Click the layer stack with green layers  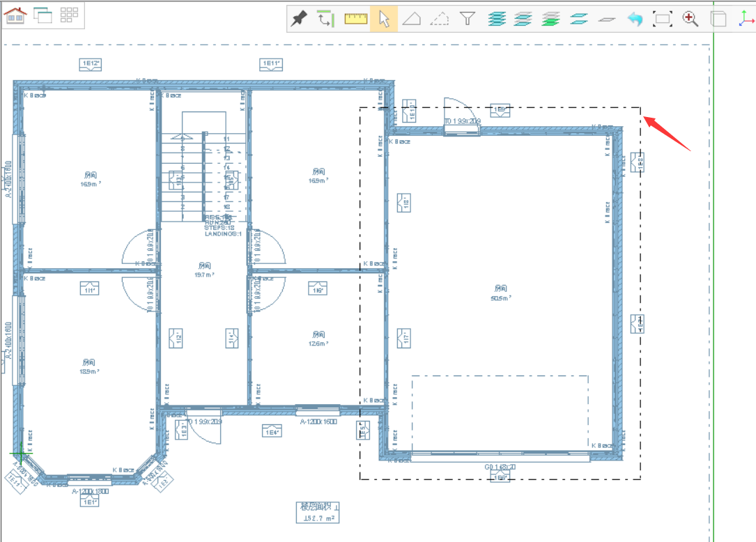tap(550, 20)
